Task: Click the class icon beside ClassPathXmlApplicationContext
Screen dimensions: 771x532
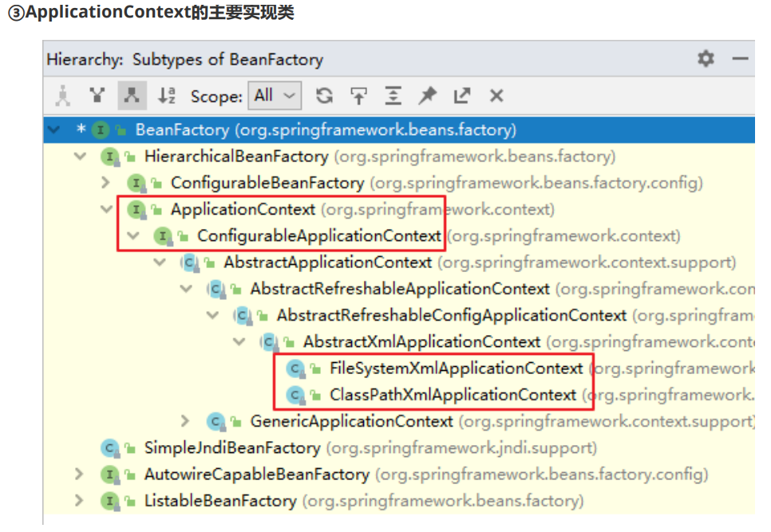Action: pyautogui.click(x=295, y=396)
